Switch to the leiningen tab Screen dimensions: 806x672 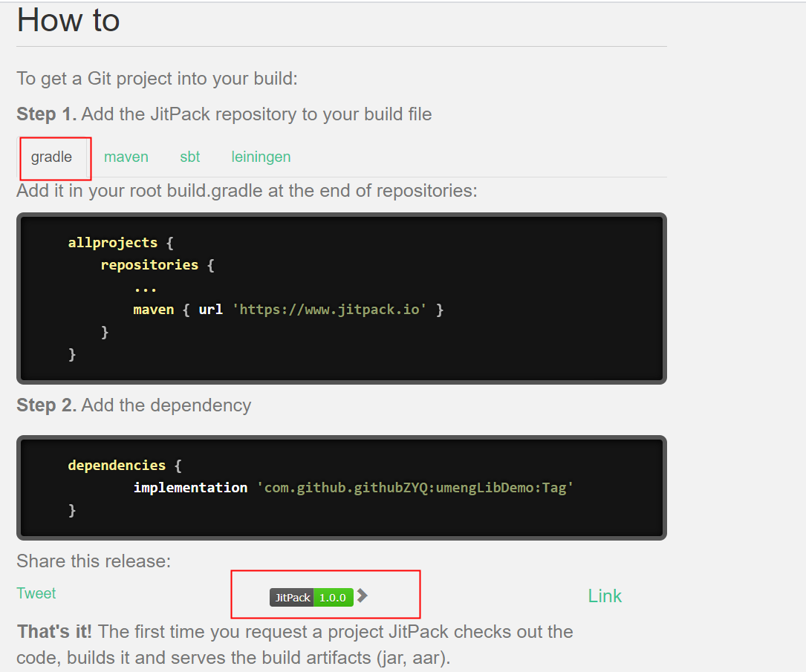(x=261, y=157)
